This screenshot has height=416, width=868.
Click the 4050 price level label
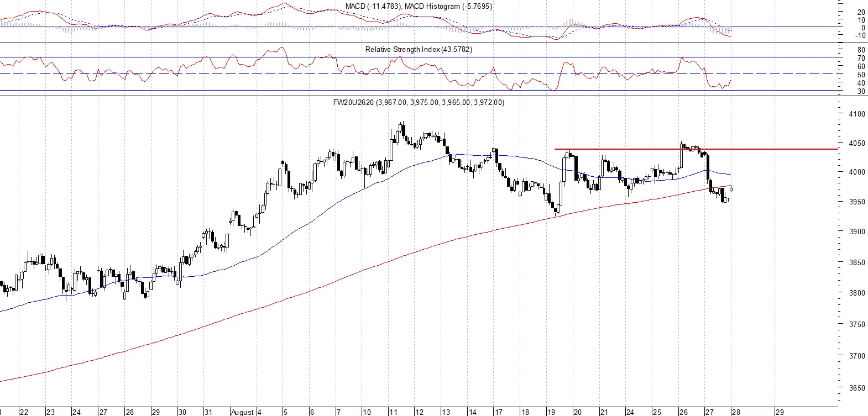(857, 143)
